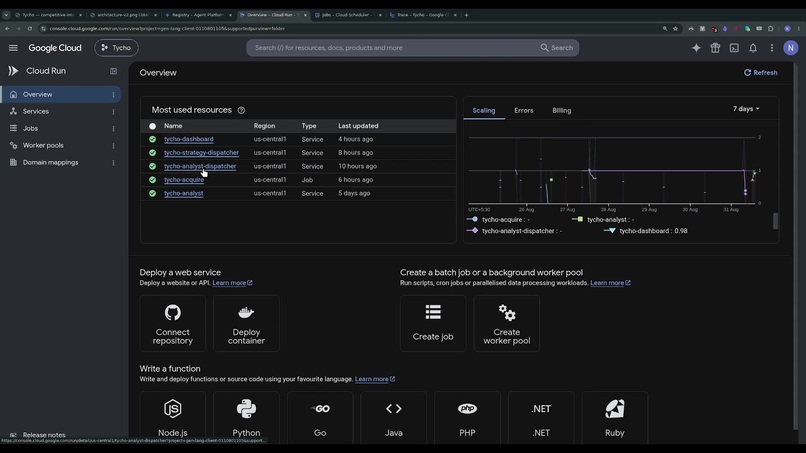Click status check icon for tycho-dashboard
The image size is (806, 453).
[152, 139]
